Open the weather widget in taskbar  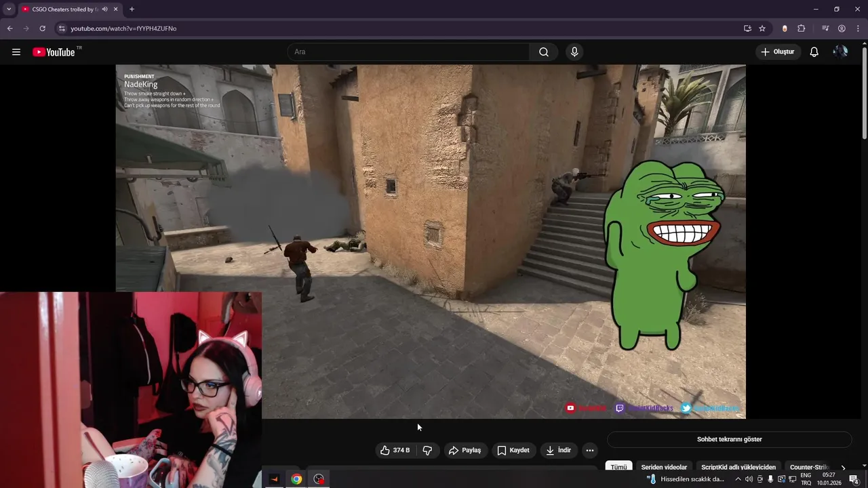pyautogui.click(x=686, y=479)
